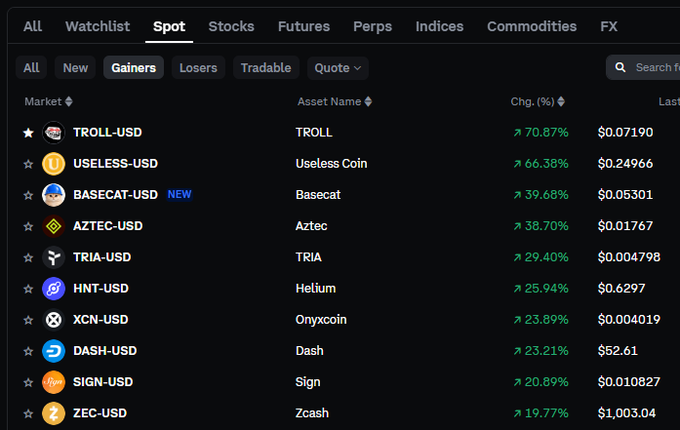Switch to the Stocks tab
The height and width of the screenshot is (430, 680).
pos(231,26)
